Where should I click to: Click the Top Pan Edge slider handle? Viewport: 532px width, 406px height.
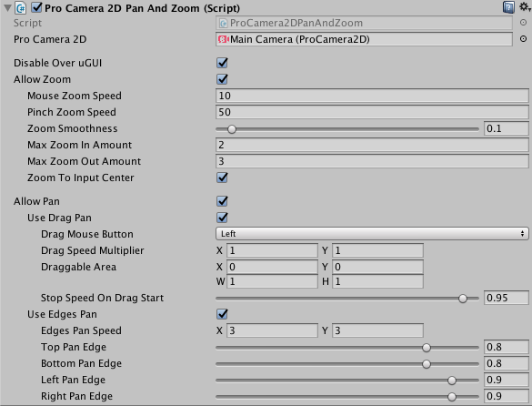[x=427, y=348]
